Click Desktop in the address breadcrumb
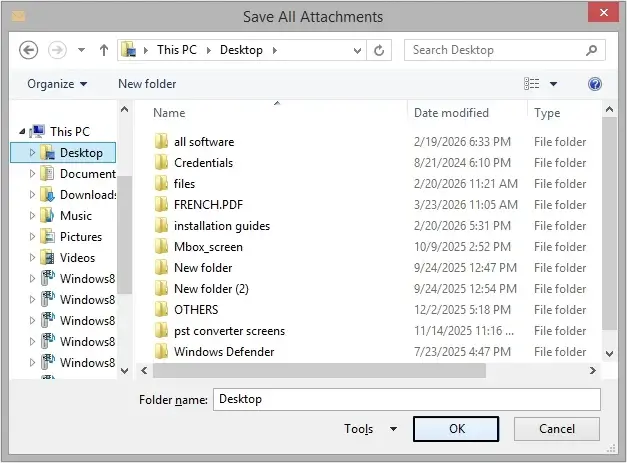Screen dimensions: 627x463 pyautogui.click(x=241, y=50)
